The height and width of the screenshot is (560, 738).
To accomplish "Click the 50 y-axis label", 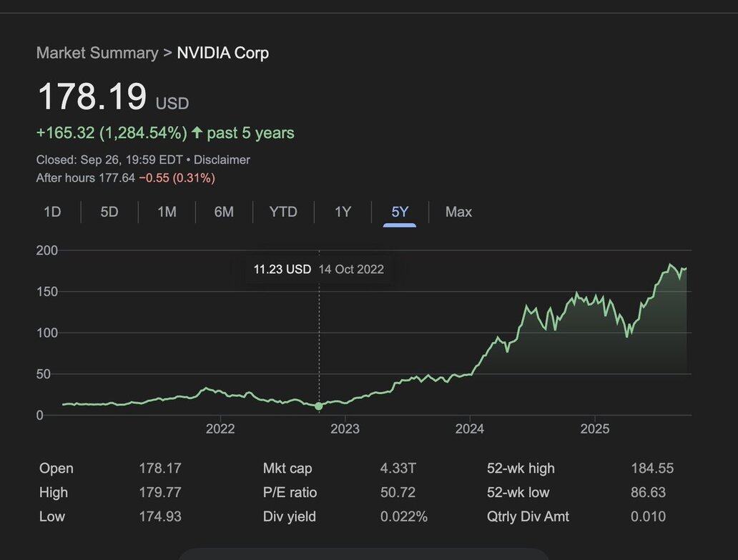I will point(44,374).
